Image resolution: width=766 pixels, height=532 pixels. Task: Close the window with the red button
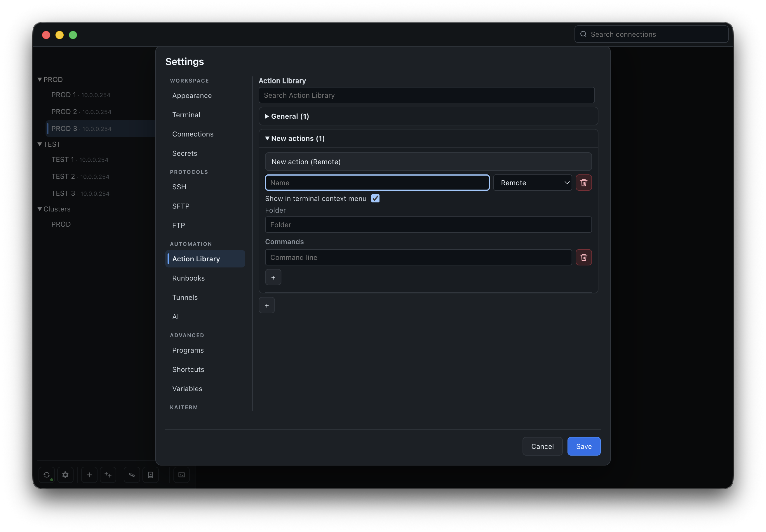[46, 35]
